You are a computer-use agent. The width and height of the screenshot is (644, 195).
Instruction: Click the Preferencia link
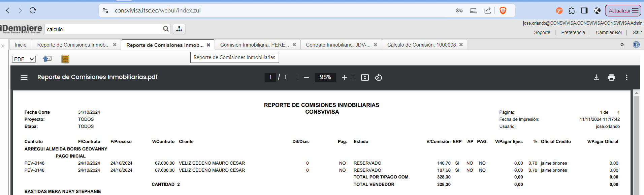click(x=573, y=32)
